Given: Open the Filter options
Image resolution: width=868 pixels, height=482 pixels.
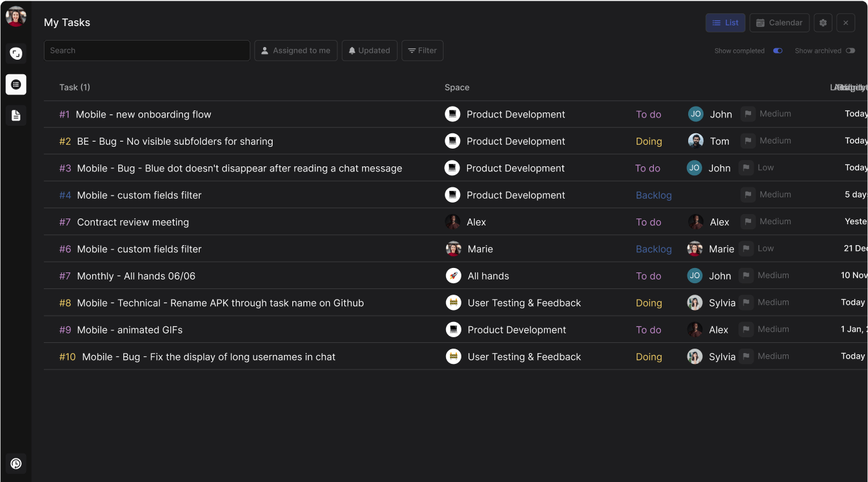Looking at the screenshot, I should coord(422,50).
